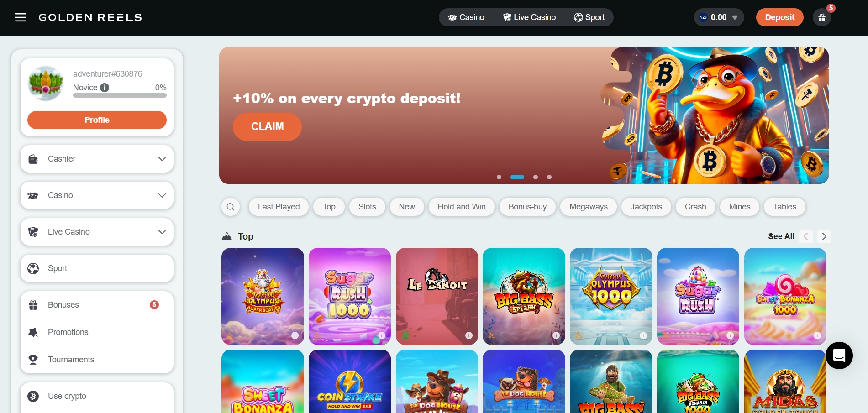Select the third banner slide dot

pos(536,177)
